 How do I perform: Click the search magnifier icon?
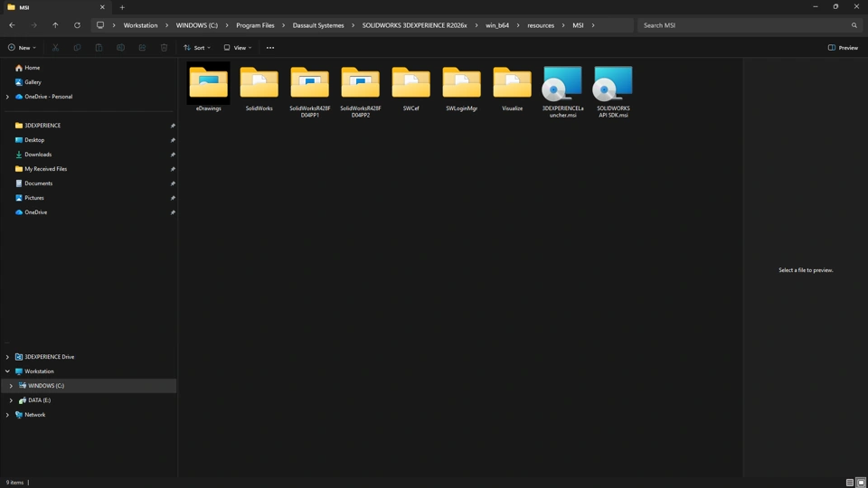[x=854, y=25]
